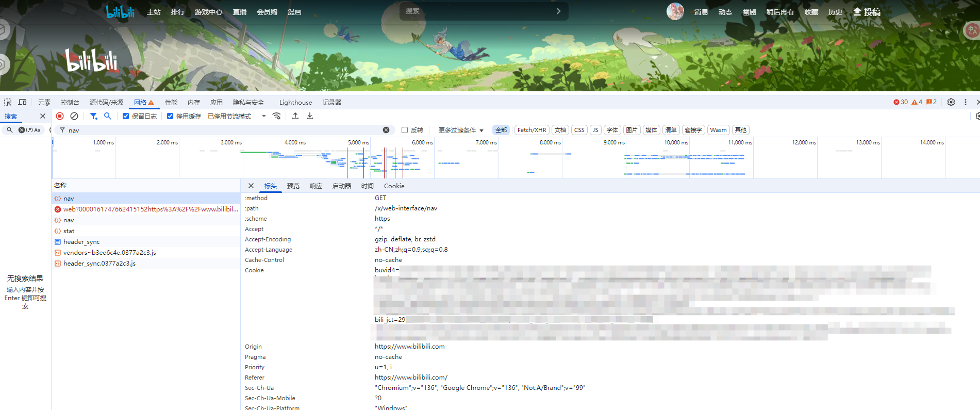The image size is (980, 410).
Task: Open network conditions wifi icon
Action: (277, 116)
